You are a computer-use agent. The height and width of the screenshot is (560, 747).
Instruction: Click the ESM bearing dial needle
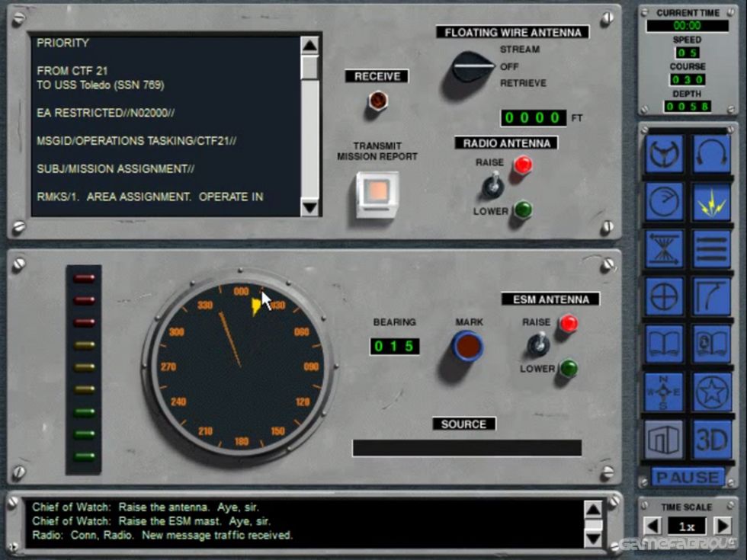coord(230,340)
